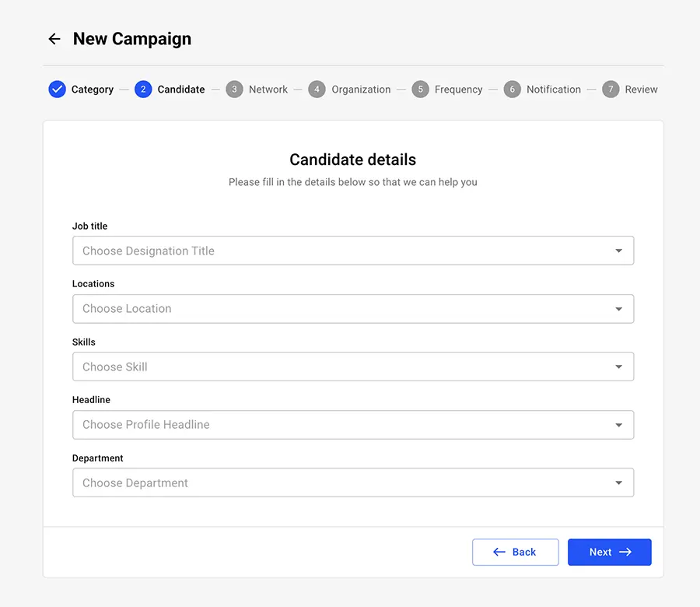Viewport: 700px width, 607px height.
Task: Select the step 4 Organization circle
Action: (317, 89)
